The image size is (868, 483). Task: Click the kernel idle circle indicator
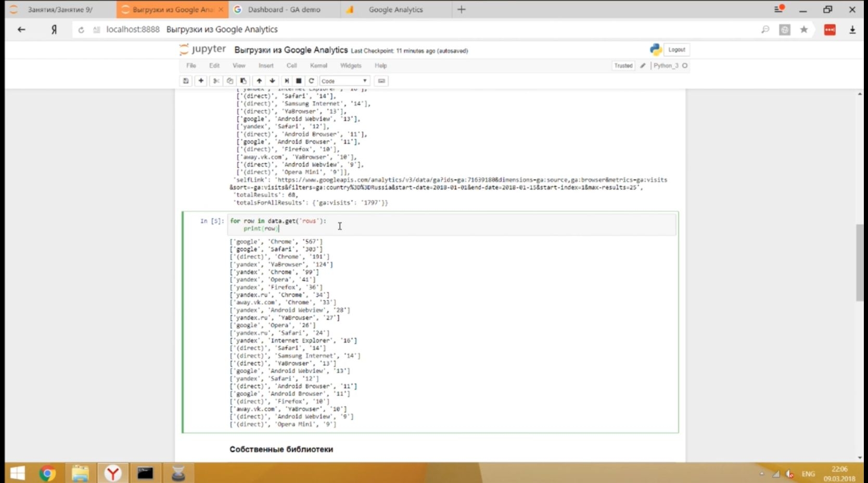[x=685, y=66]
